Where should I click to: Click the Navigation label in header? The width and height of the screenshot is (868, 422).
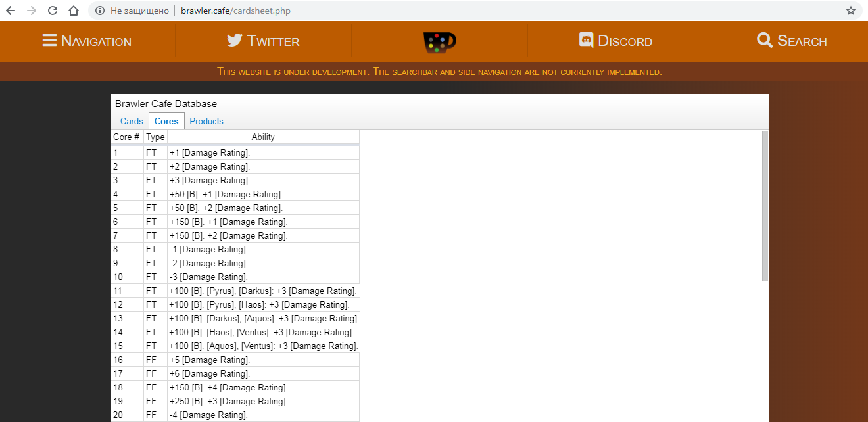[x=96, y=41]
